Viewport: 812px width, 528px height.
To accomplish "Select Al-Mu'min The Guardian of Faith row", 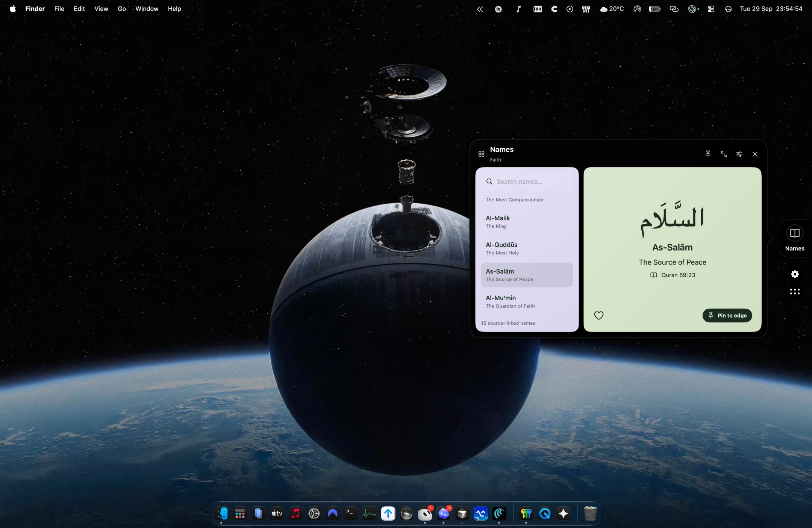I will click(527, 301).
